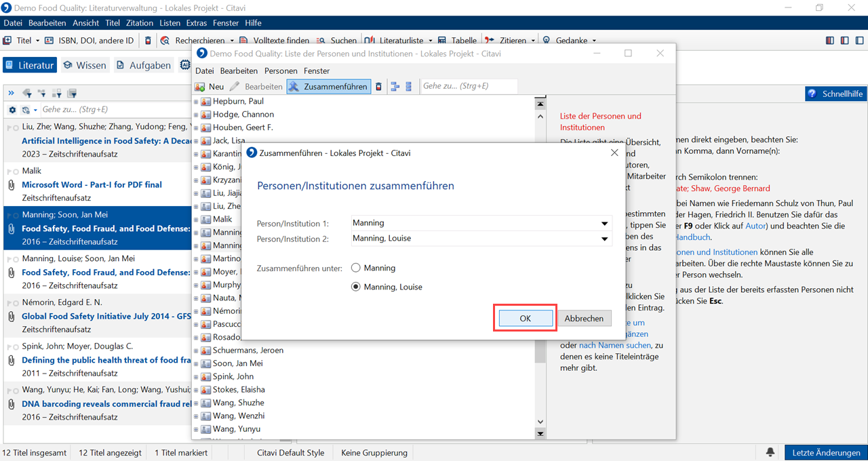Viewport: 868px width, 461px height.
Task: Click the third filter icon above title list
Action: click(x=57, y=93)
